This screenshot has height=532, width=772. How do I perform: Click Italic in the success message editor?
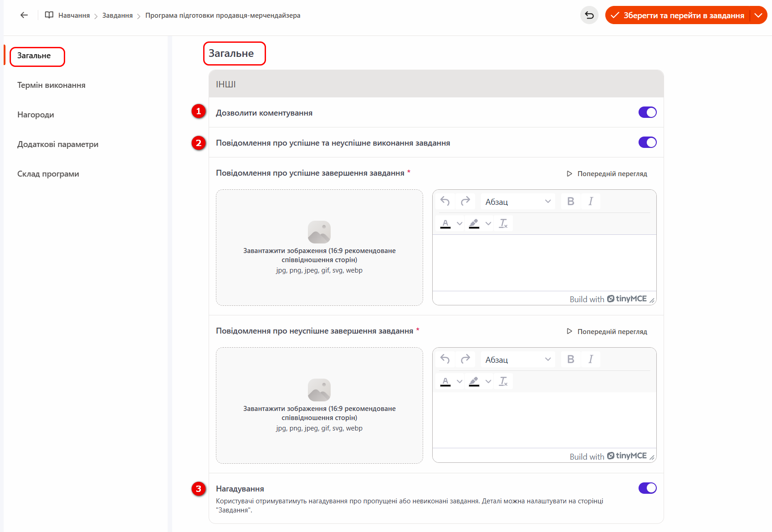coord(590,201)
